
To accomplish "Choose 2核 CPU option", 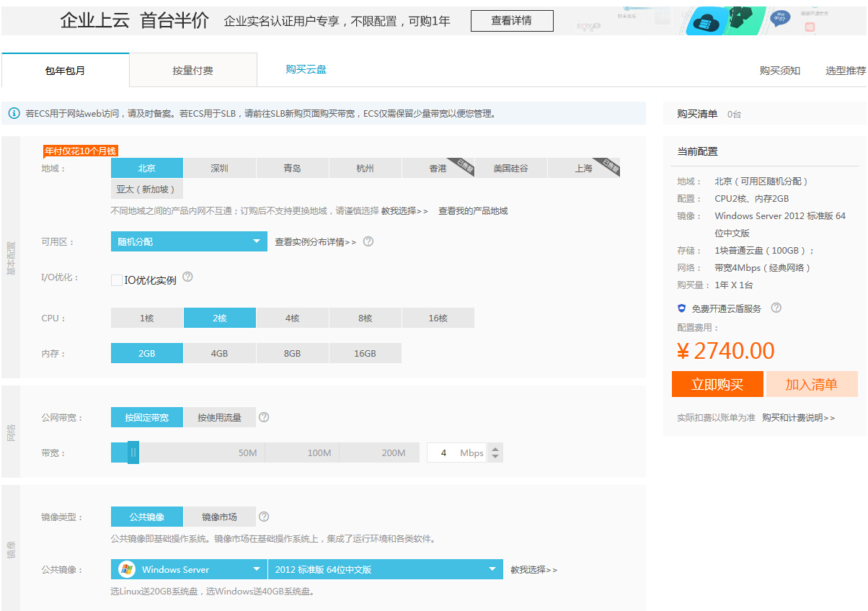I will click(x=220, y=318).
